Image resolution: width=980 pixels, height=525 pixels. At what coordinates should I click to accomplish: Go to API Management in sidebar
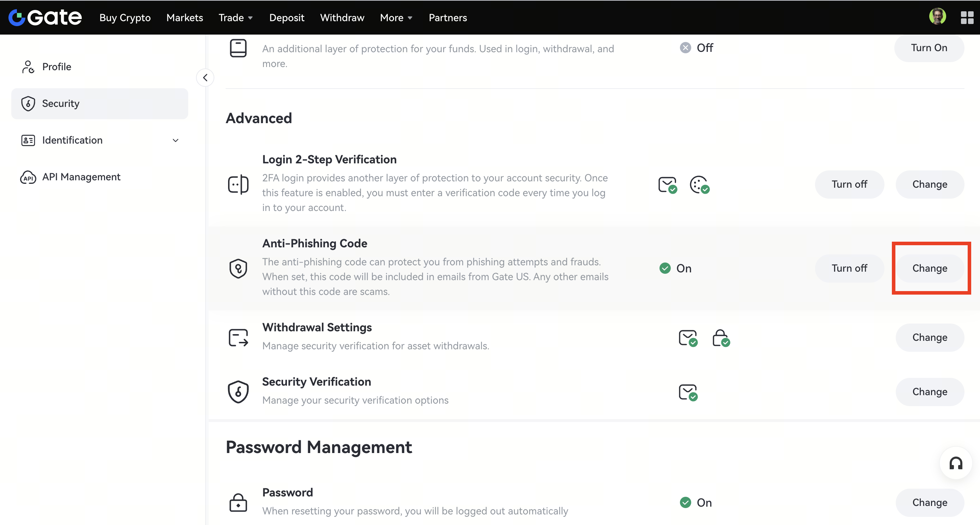click(81, 177)
